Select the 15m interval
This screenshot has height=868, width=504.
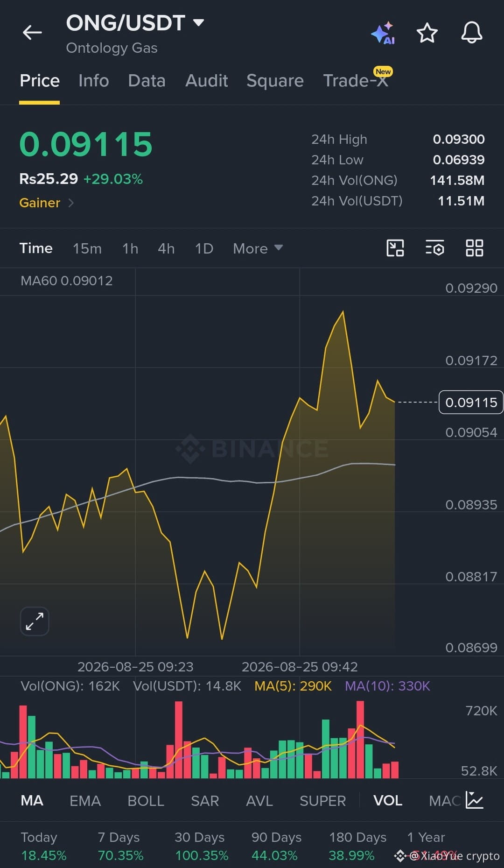pyautogui.click(x=87, y=248)
